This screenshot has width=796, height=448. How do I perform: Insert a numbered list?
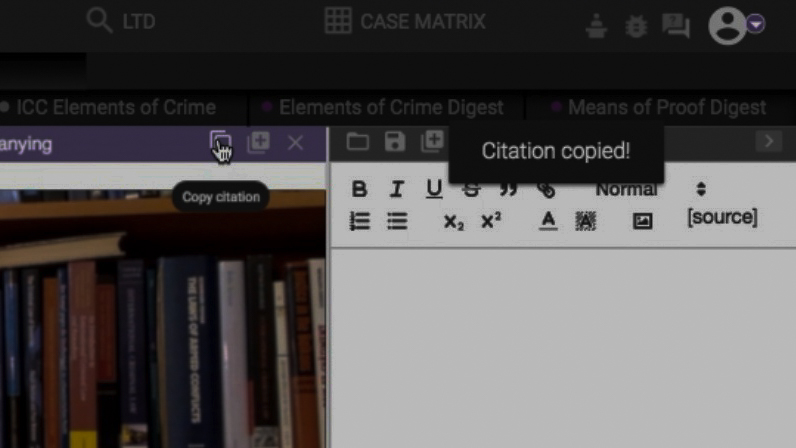359,221
